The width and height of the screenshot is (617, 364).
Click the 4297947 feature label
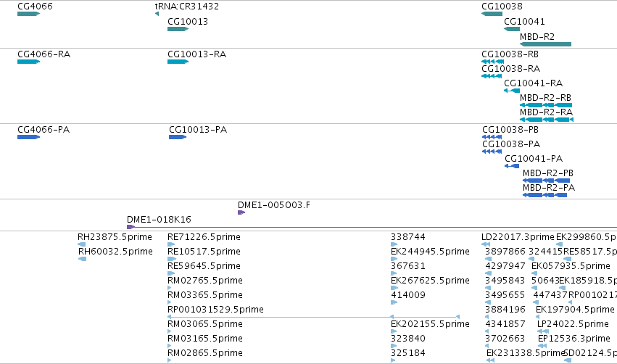(x=505, y=266)
